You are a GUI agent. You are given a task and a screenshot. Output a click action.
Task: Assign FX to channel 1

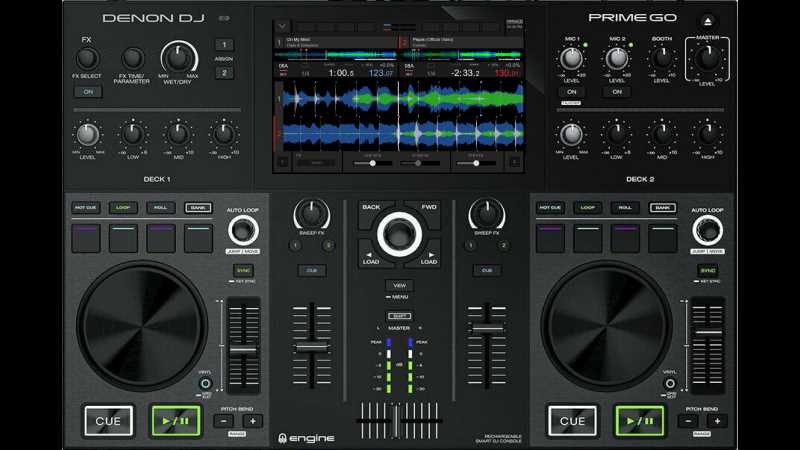click(x=224, y=45)
